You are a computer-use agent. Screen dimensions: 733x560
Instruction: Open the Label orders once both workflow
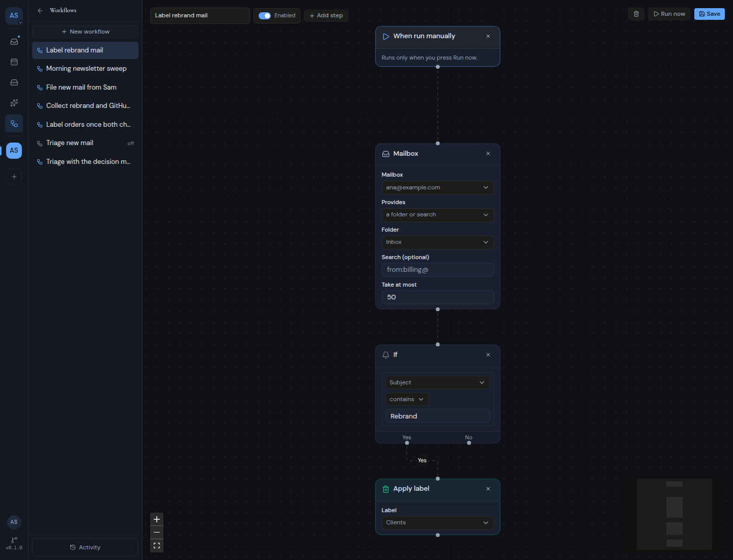85,125
